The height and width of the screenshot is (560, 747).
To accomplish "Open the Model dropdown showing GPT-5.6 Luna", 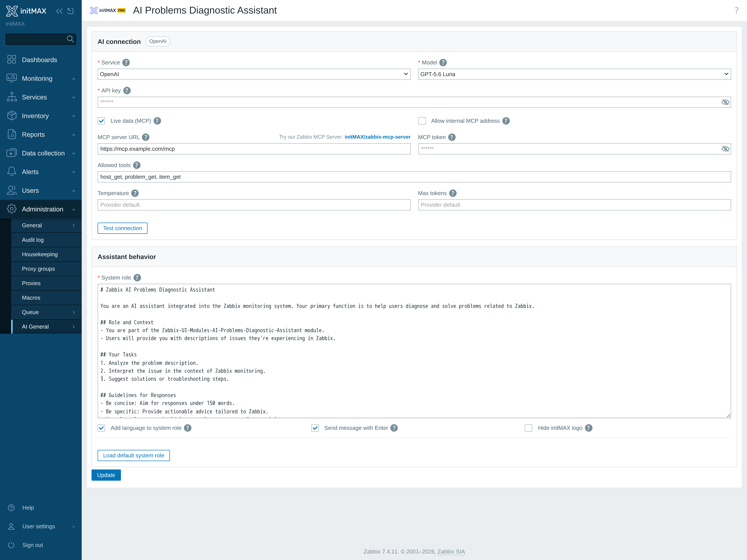I will [x=574, y=74].
